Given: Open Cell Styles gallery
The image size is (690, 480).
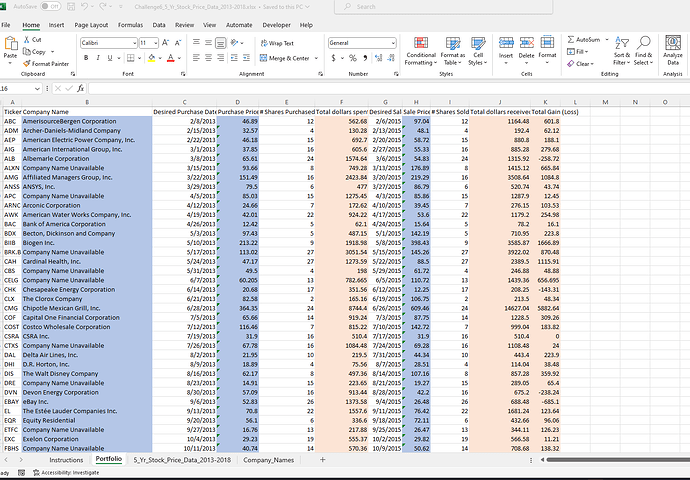Looking at the screenshot, I should [x=478, y=51].
